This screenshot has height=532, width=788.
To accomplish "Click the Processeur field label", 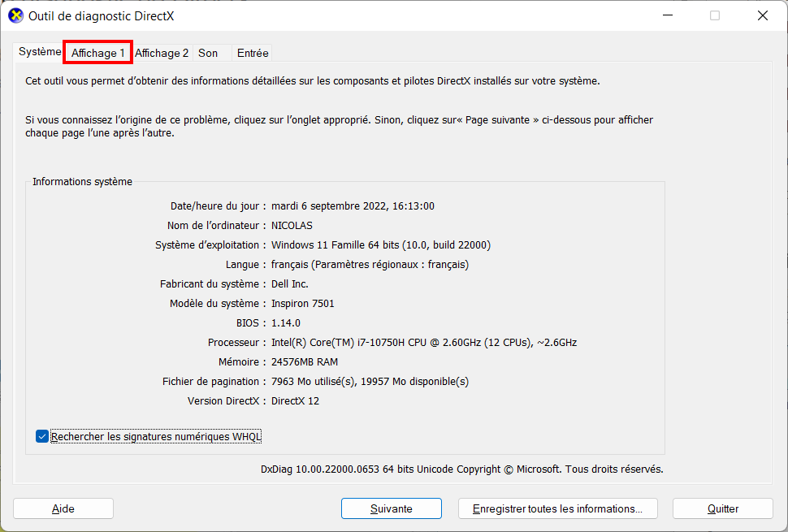I will pyautogui.click(x=236, y=343).
